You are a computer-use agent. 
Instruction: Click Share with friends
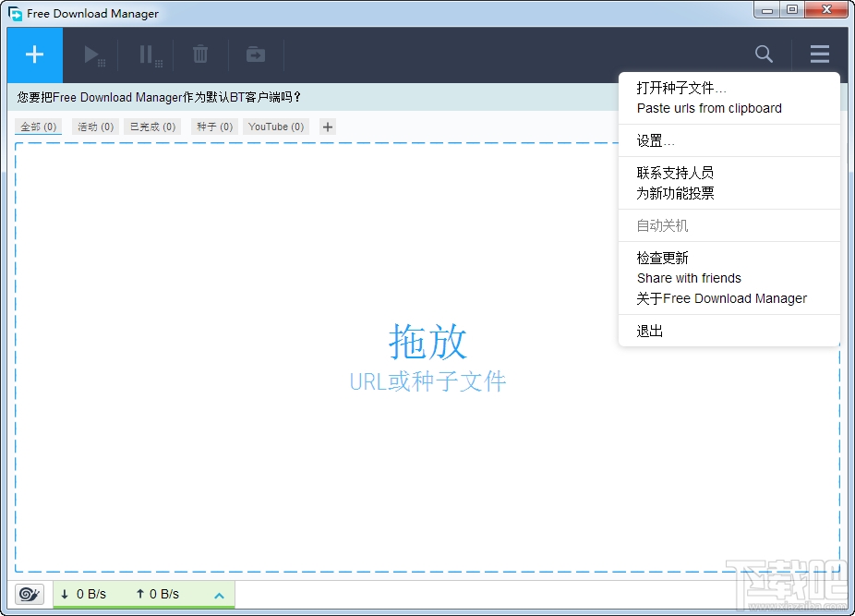(x=689, y=277)
